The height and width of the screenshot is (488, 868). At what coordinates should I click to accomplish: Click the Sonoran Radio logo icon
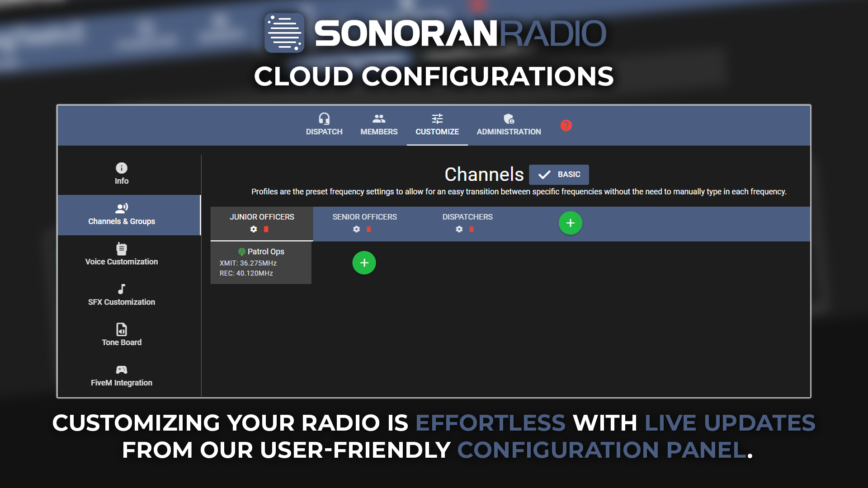click(284, 33)
